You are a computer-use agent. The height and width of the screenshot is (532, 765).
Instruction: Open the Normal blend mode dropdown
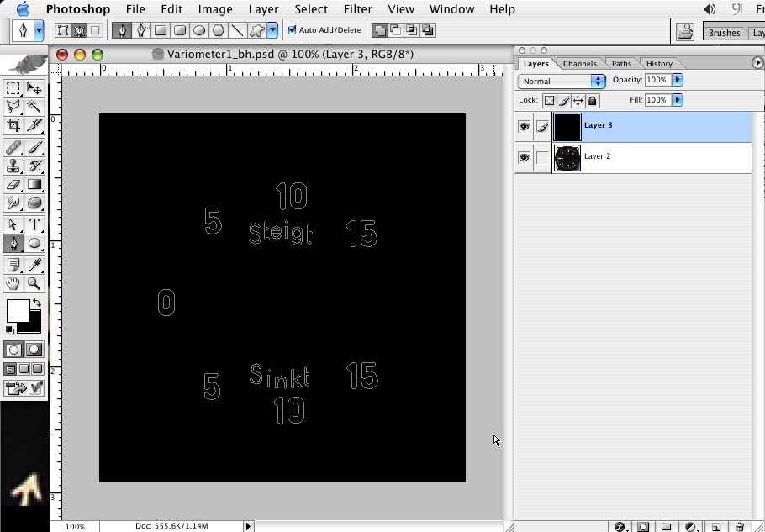pyautogui.click(x=562, y=81)
